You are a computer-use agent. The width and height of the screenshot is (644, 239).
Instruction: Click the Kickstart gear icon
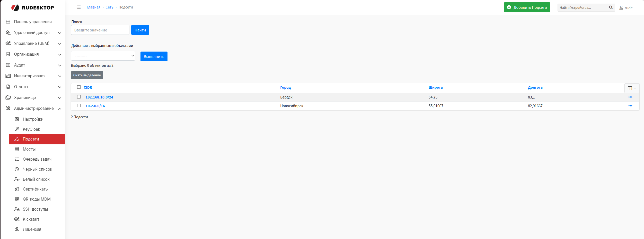coord(17,219)
